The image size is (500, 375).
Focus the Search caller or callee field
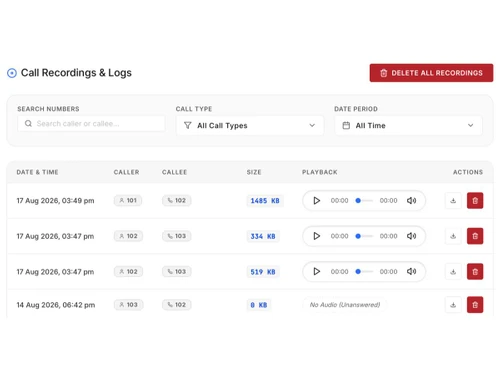[x=91, y=124]
